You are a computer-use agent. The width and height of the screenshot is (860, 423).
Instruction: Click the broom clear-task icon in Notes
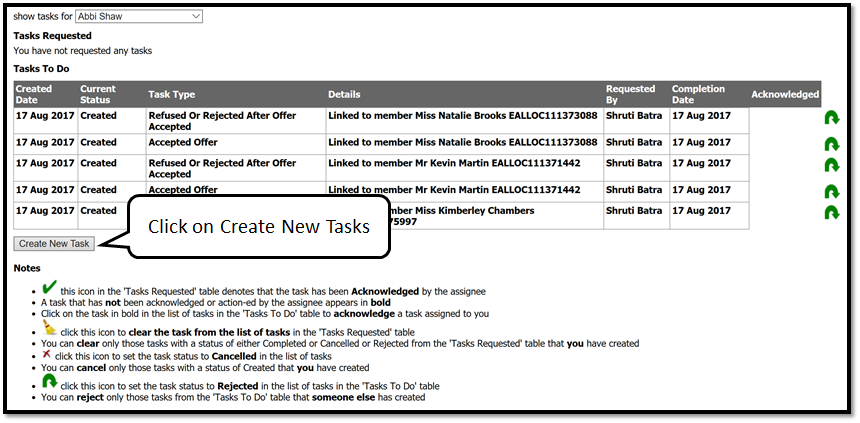(x=49, y=328)
